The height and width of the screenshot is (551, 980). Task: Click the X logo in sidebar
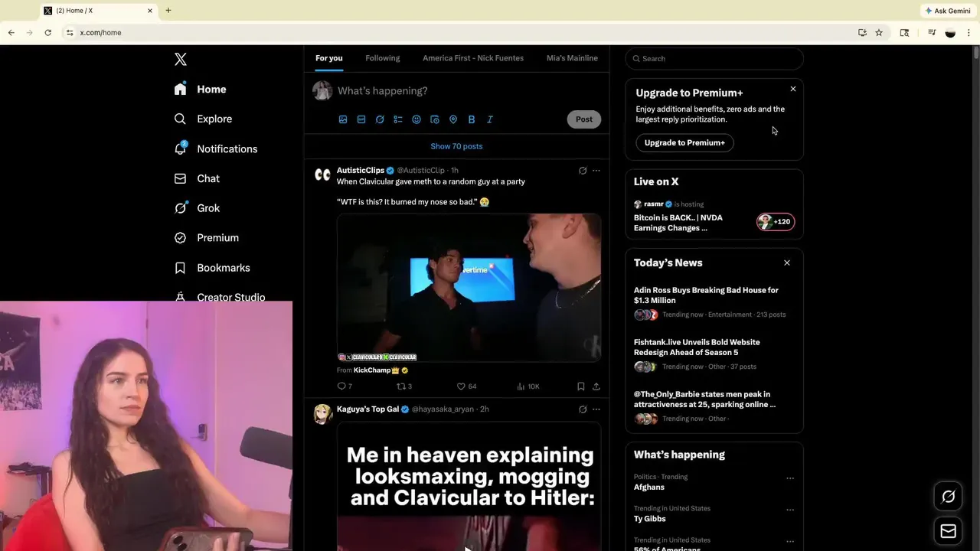pyautogui.click(x=181, y=59)
